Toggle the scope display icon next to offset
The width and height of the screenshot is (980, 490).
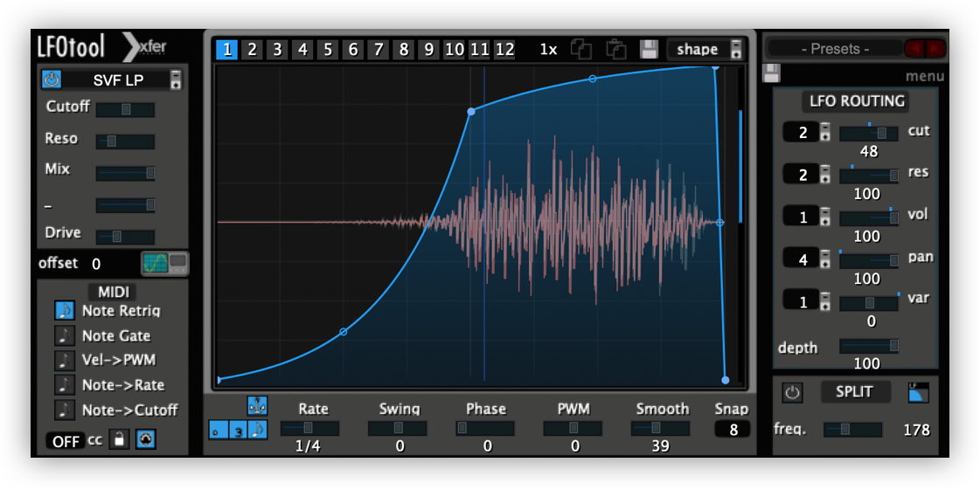tap(165, 264)
